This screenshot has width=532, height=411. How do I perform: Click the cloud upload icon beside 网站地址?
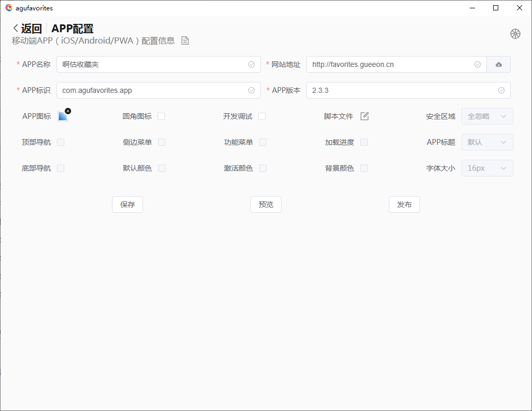click(499, 64)
